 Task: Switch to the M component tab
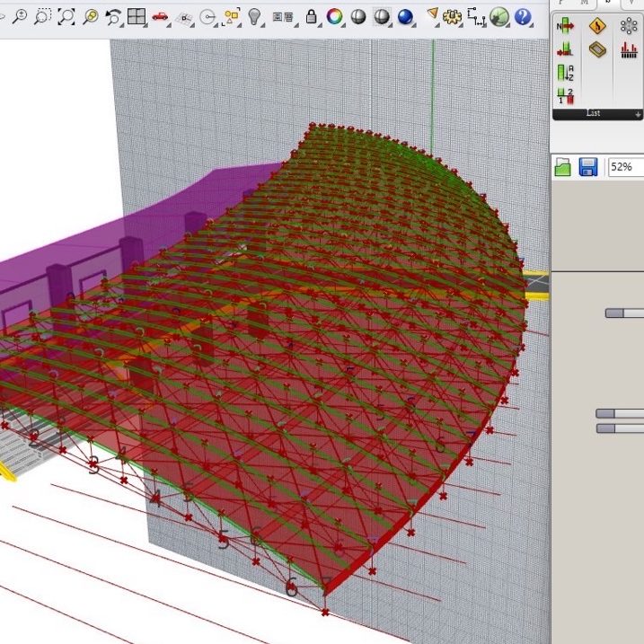(585, 3)
